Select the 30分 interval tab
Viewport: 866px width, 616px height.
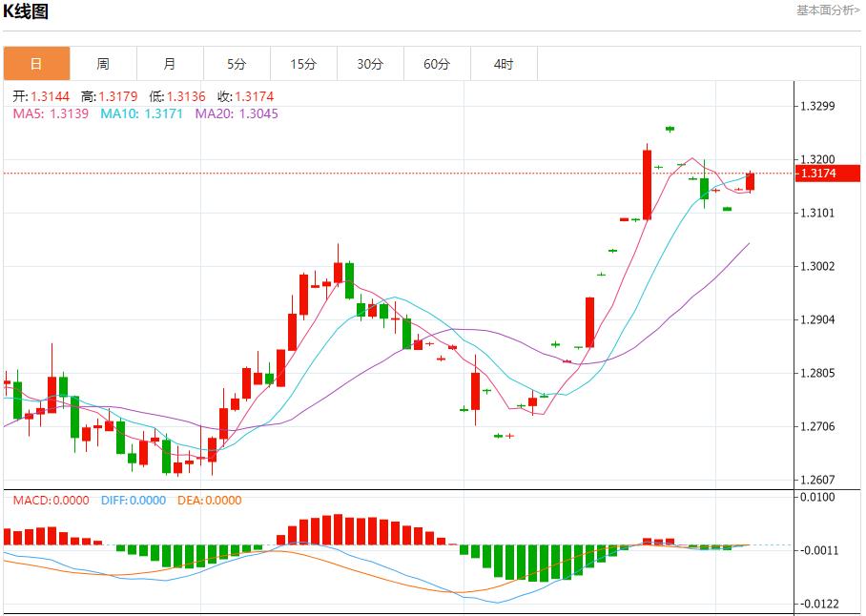(x=370, y=64)
